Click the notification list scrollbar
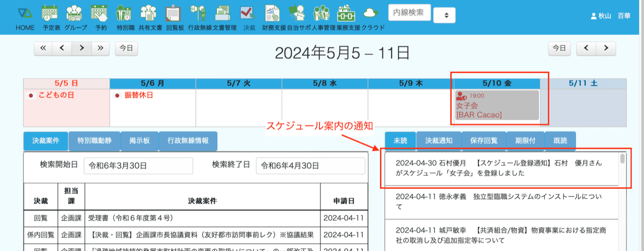Screen dimensions: 644x251 (x=623, y=160)
